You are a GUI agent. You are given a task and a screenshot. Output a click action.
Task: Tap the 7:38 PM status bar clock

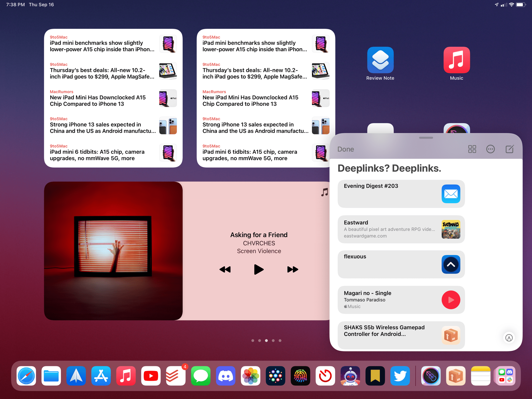(x=15, y=5)
